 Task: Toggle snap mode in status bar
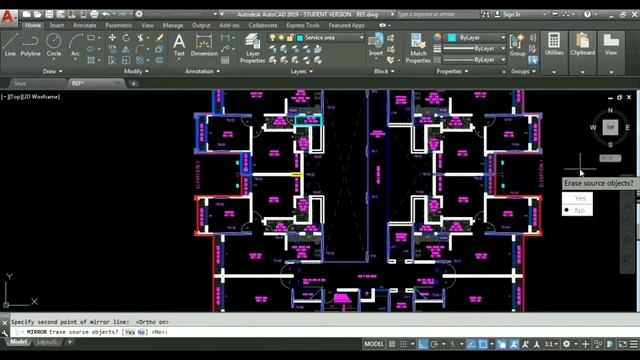[x=403, y=344]
